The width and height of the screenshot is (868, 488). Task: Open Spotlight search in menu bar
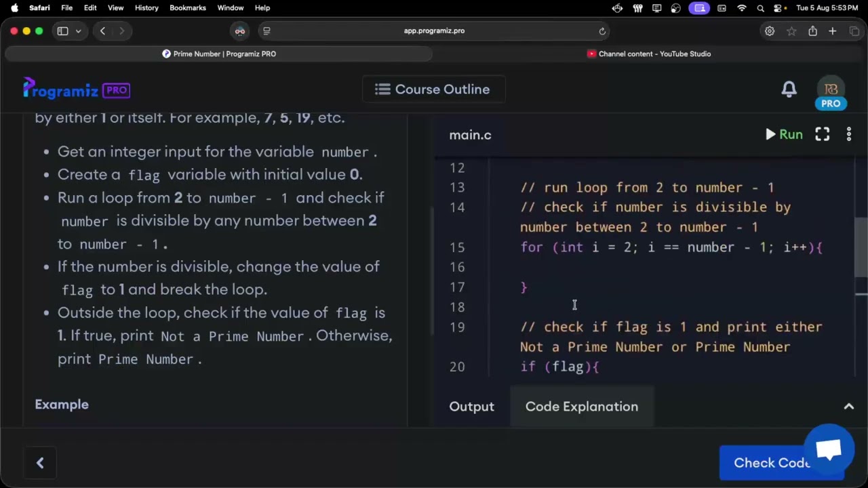761,8
